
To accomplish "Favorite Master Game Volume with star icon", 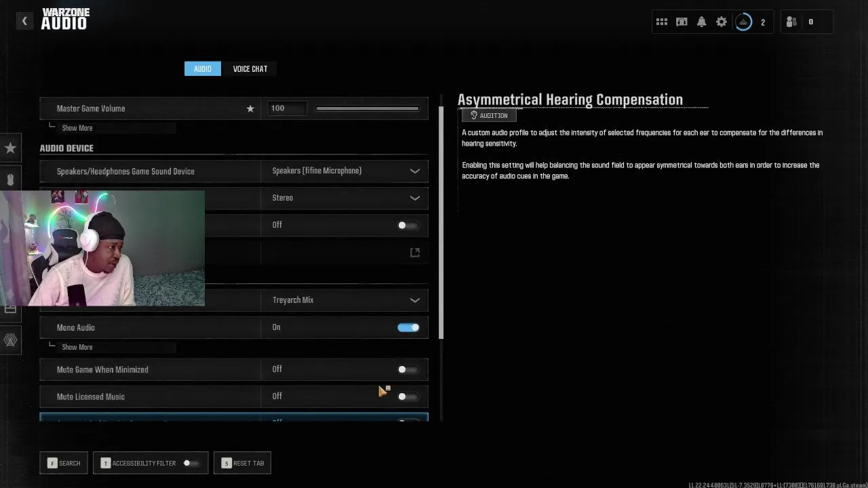I will 250,108.
